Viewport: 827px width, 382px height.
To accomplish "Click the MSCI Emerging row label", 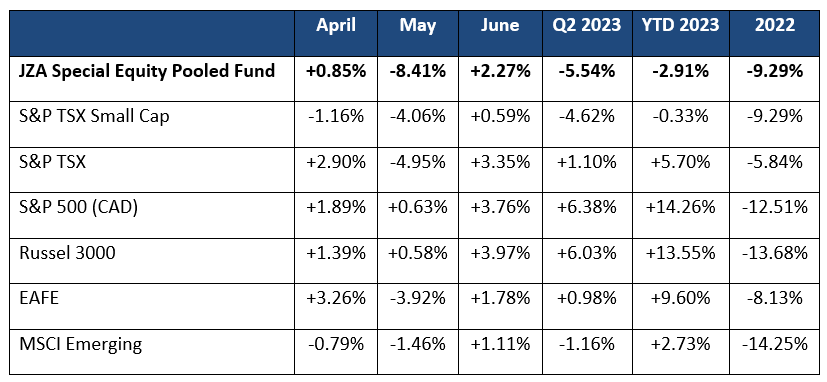I will 80,345.
